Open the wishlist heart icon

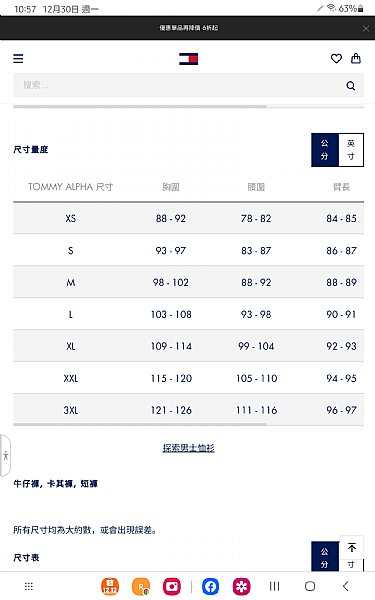pos(336,59)
